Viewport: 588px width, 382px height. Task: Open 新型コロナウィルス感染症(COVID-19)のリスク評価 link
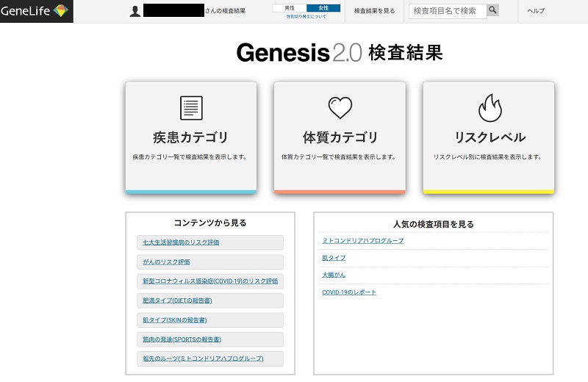(210, 281)
